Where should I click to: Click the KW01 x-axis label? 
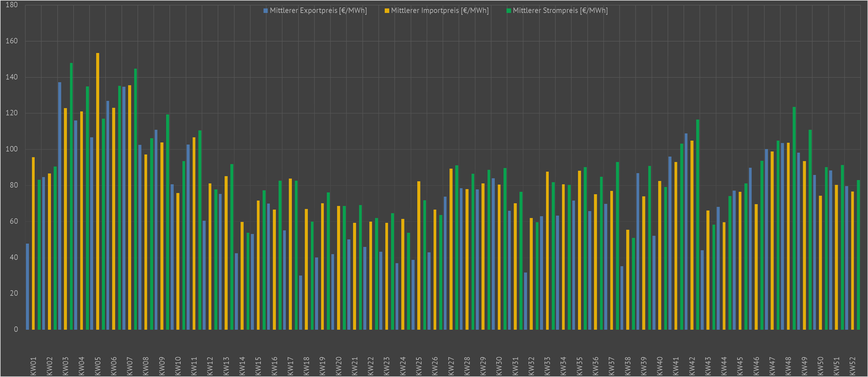[33, 366]
